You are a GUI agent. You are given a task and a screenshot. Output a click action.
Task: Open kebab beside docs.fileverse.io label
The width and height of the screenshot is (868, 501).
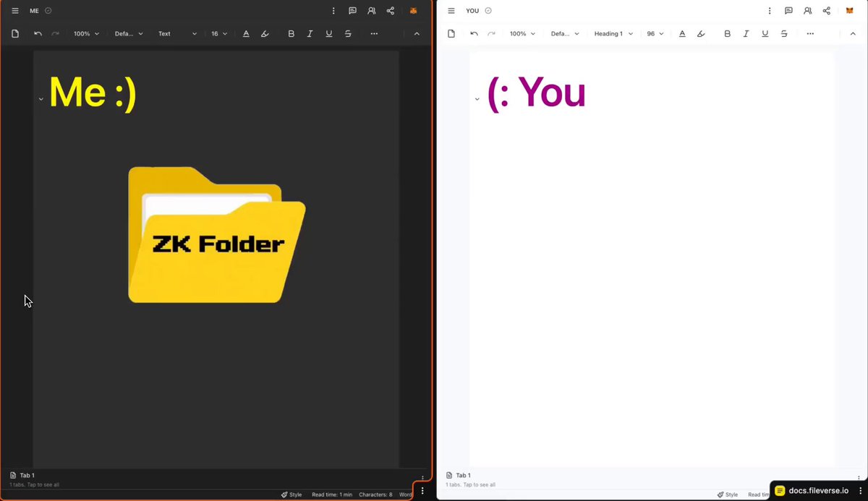860,490
